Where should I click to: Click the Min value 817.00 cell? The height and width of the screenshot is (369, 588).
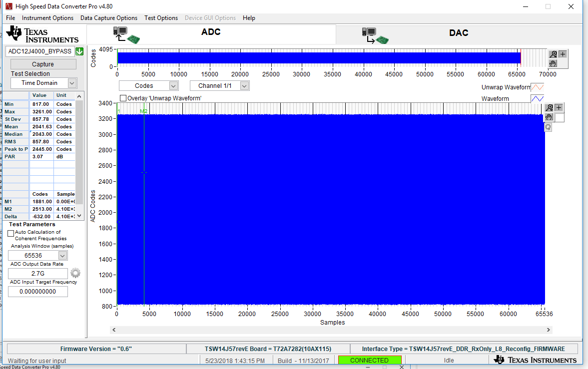[x=41, y=104]
